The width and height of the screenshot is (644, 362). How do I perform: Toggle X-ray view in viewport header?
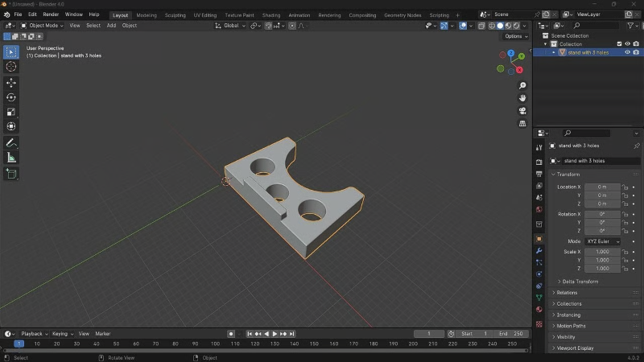click(481, 26)
